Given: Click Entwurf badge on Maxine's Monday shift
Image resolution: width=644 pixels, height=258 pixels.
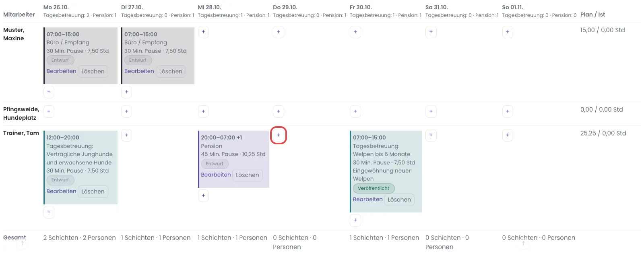Looking at the screenshot, I should pos(60,60).
